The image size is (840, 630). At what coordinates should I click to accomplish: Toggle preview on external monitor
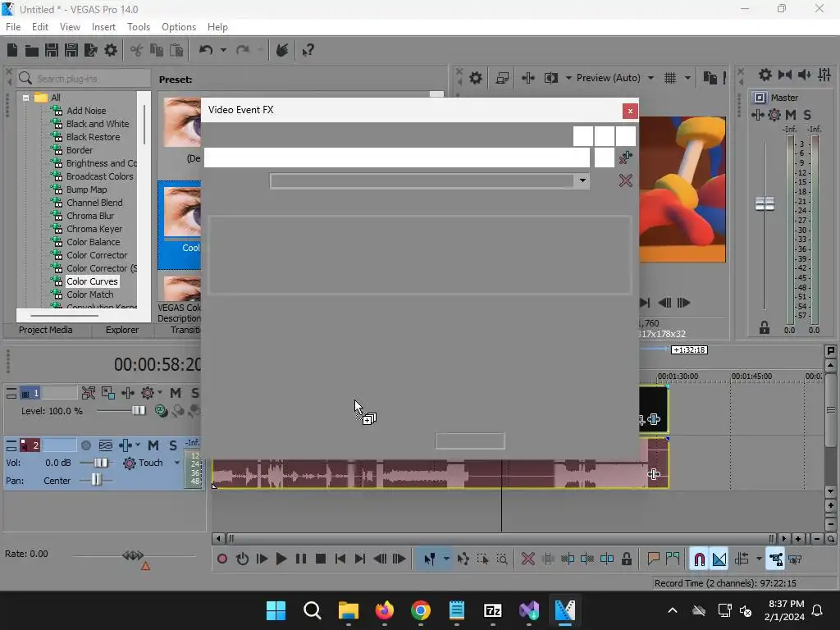pyautogui.click(x=503, y=78)
